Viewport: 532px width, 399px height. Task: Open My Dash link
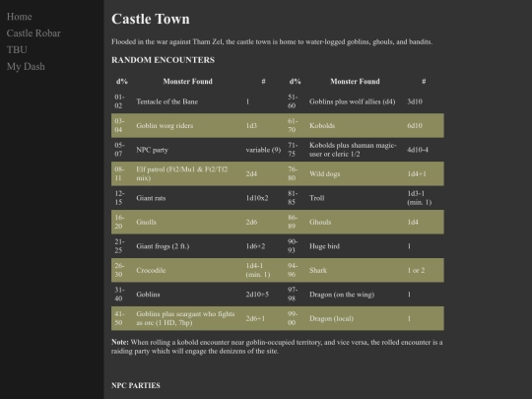(26, 67)
